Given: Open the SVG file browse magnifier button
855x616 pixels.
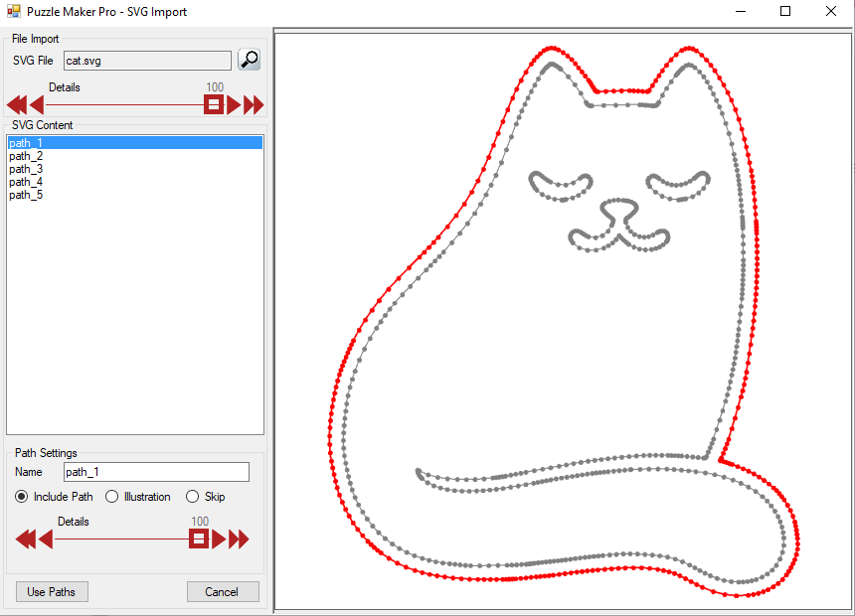Looking at the screenshot, I should coord(250,60).
